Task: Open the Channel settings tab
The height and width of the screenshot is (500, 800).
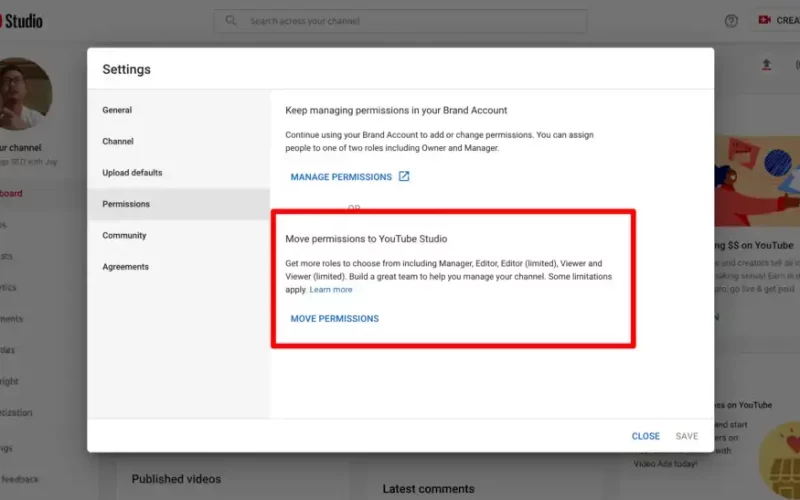Action: [x=118, y=141]
